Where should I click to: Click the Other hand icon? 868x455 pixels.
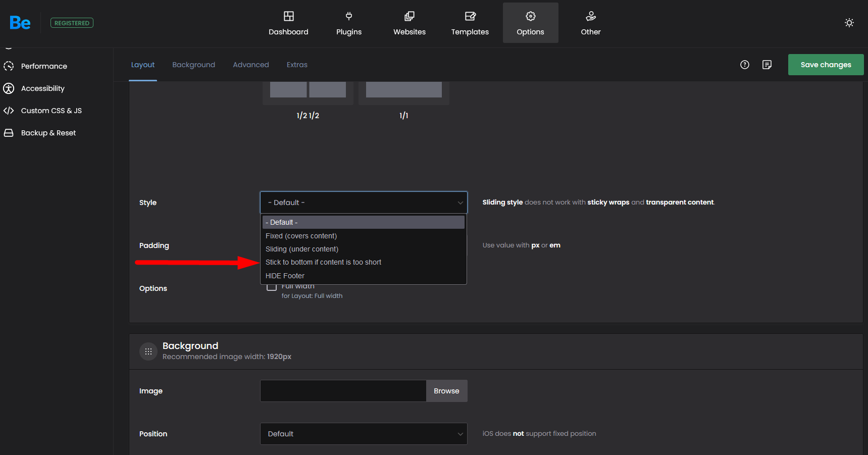point(591,16)
